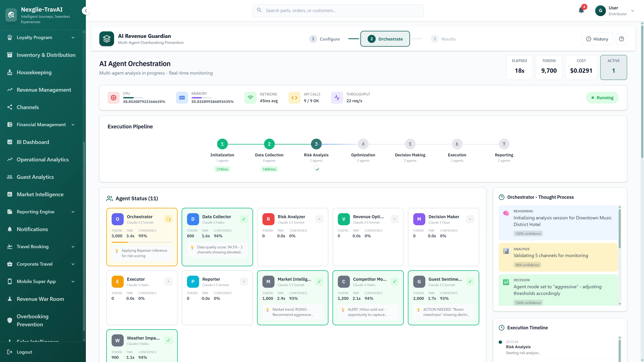Go back to the Configure step
This screenshot has height=362, width=644.
(325, 39)
